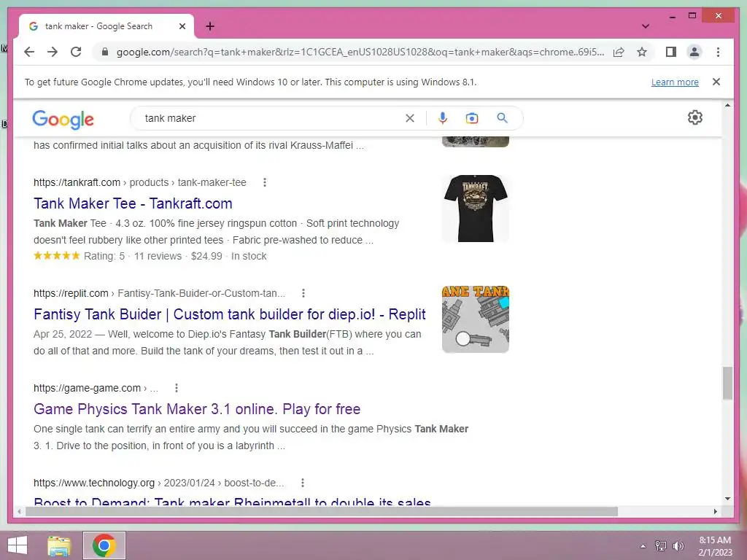Open a new tab with the plus button
The height and width of the screenshot is (560, 747).
pyautogui.click(x=209, y=26)
